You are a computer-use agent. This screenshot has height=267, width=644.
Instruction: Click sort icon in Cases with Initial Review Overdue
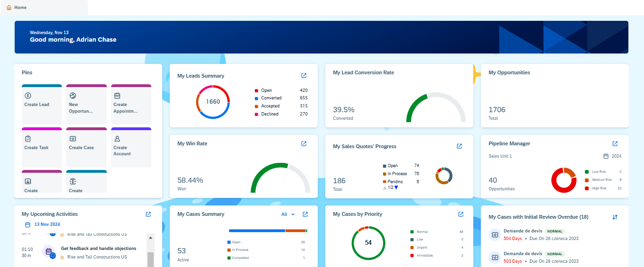tap(615, 217)
